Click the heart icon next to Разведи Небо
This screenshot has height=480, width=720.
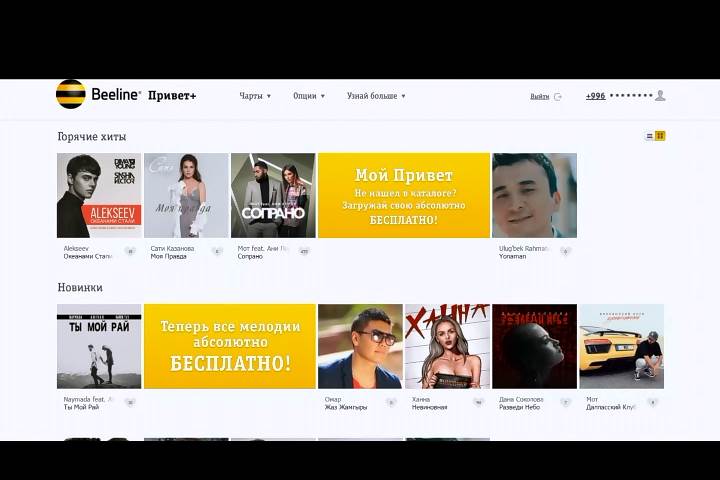pos(566,402)
